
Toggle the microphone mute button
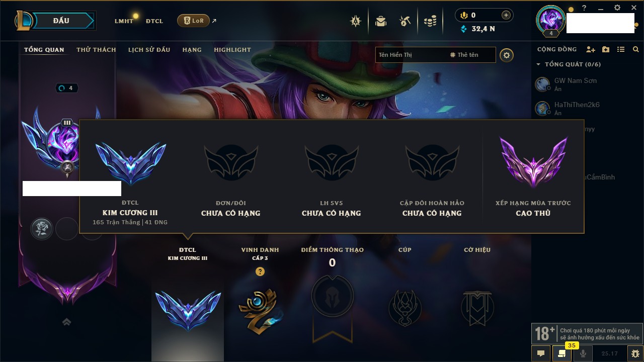click(583, 353)
